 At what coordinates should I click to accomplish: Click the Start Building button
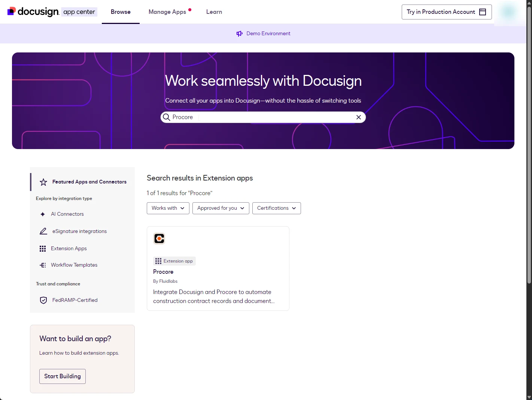63,376
